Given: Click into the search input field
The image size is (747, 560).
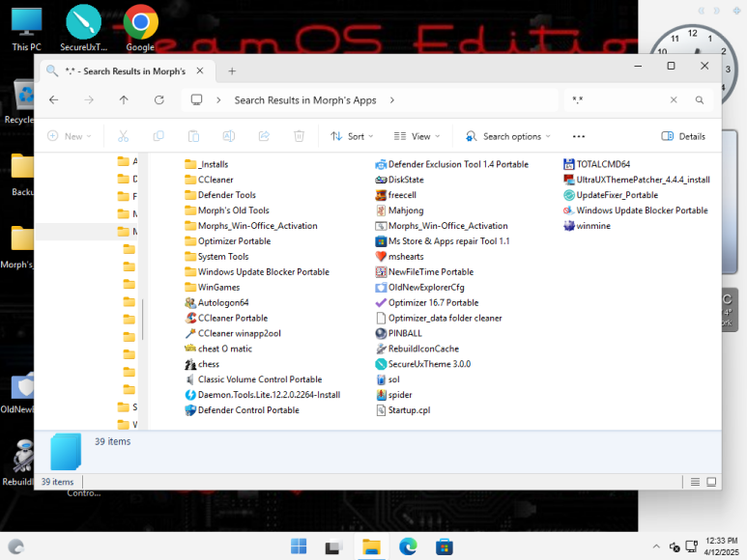Looking at the screenshot, I should pyautogui.click(x=621, y=99).
